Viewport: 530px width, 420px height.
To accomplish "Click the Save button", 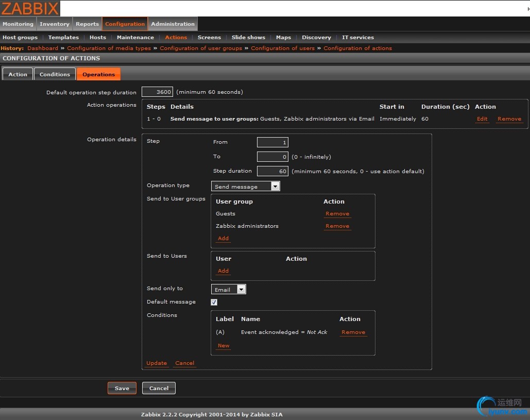I will click(122, 388).
